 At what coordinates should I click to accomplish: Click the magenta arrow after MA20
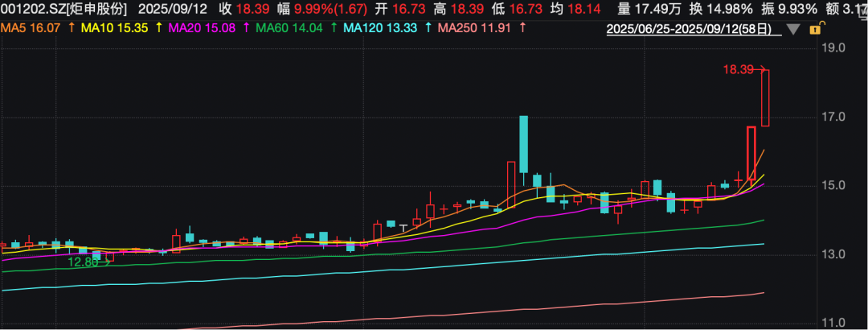click(x=246, y=28)
